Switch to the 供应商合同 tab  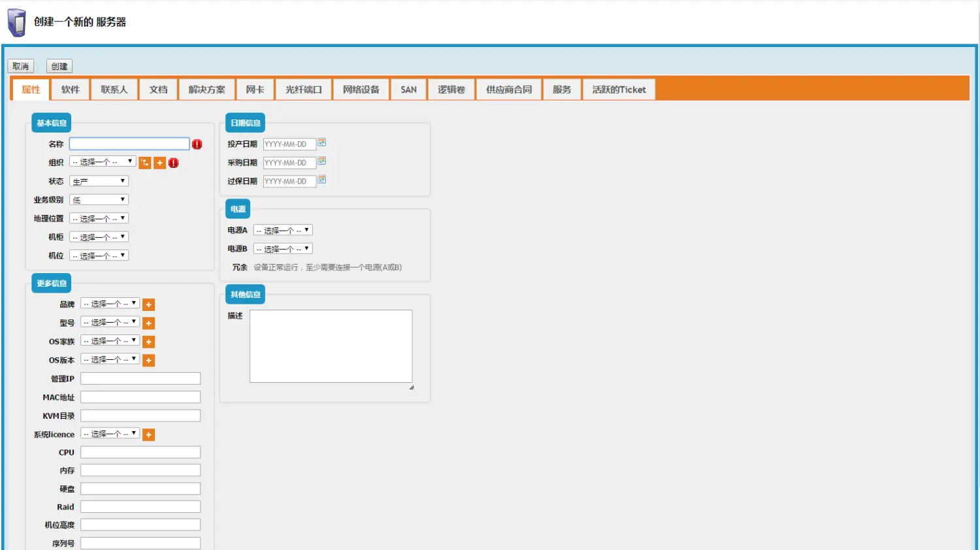[x=509, y=89]
